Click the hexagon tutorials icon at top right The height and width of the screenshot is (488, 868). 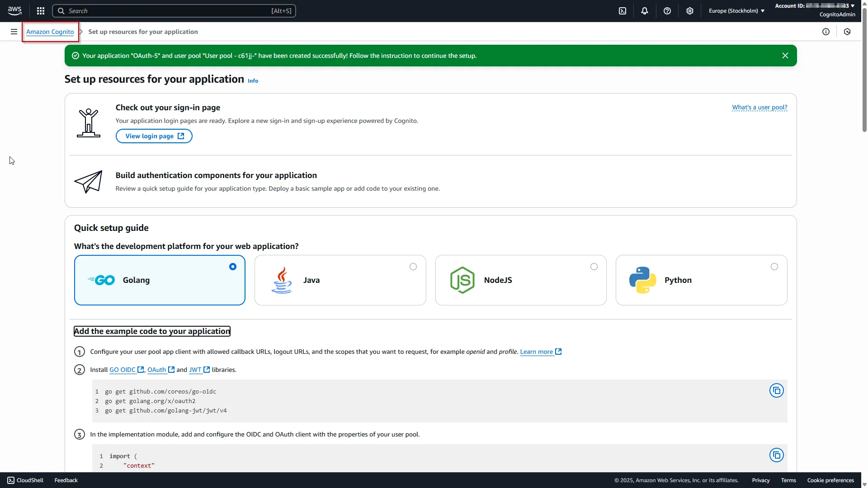pos(847,32)
